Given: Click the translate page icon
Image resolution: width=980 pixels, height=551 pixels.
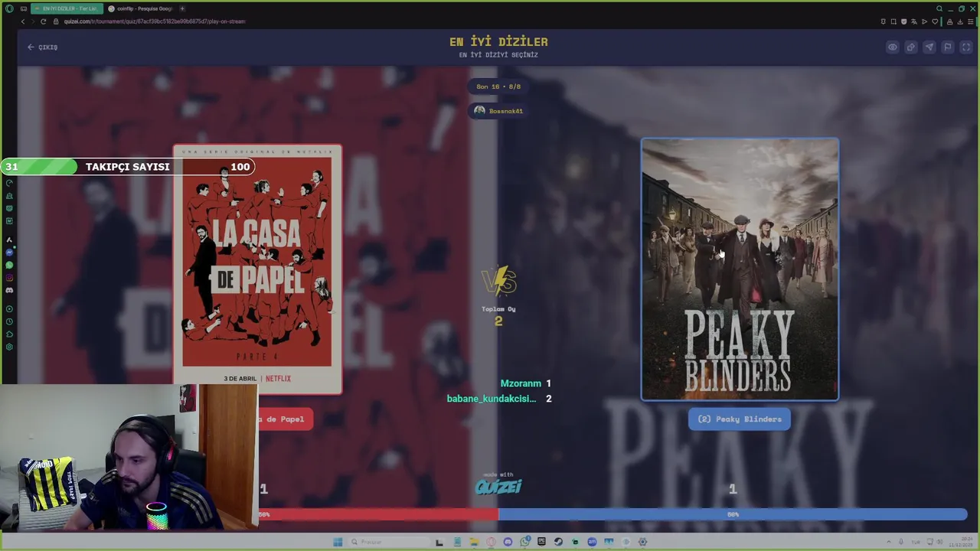Looking at the screenshot, I should 914,21.
